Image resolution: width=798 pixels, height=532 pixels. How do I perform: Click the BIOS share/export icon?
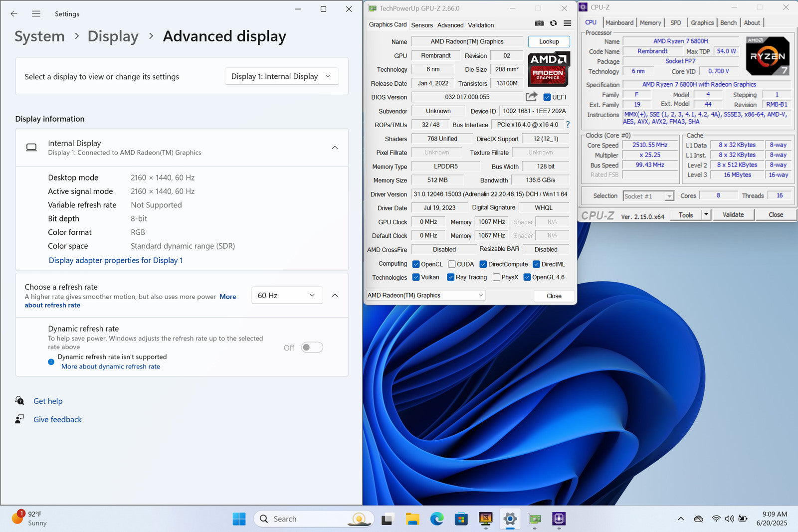coord(532,97)
